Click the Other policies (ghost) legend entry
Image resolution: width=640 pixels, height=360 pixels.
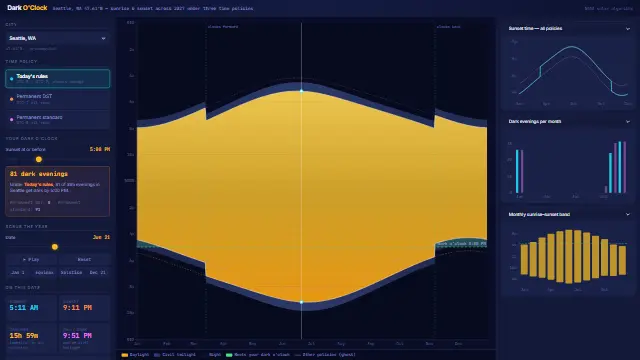click(325, 355)
